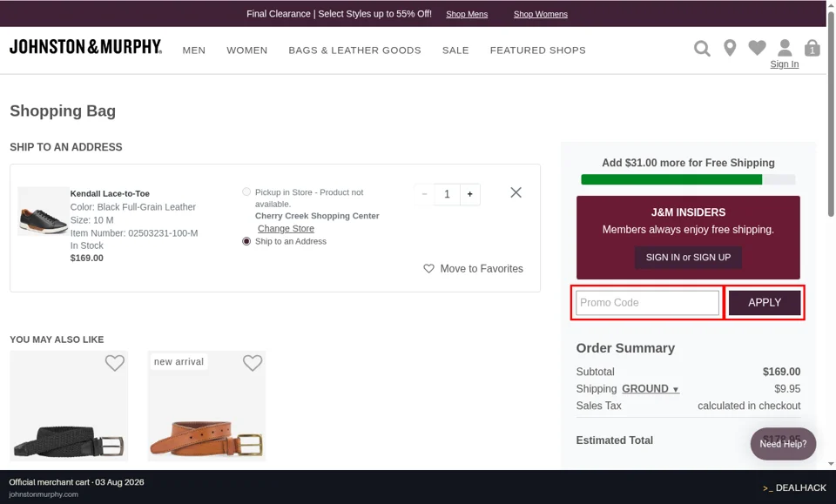Open the tan leather belt product image
The image size is (836, 504).
pos(207,406)
